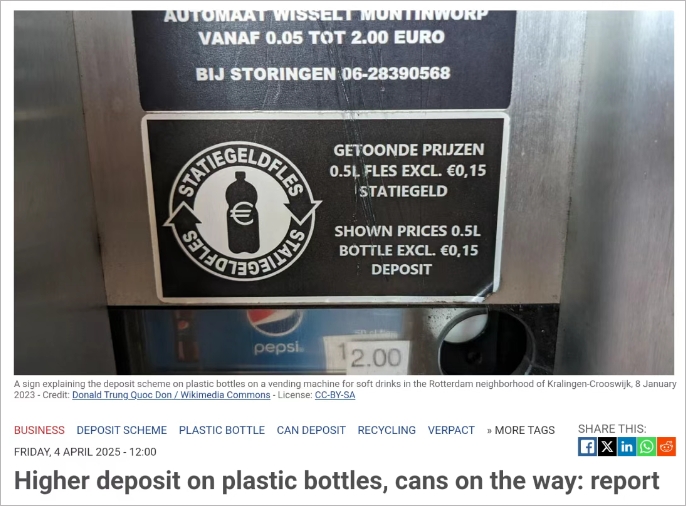
Task: Click the Statiegeldfles bottle logo in the photo
Action: tap(242, 211)
